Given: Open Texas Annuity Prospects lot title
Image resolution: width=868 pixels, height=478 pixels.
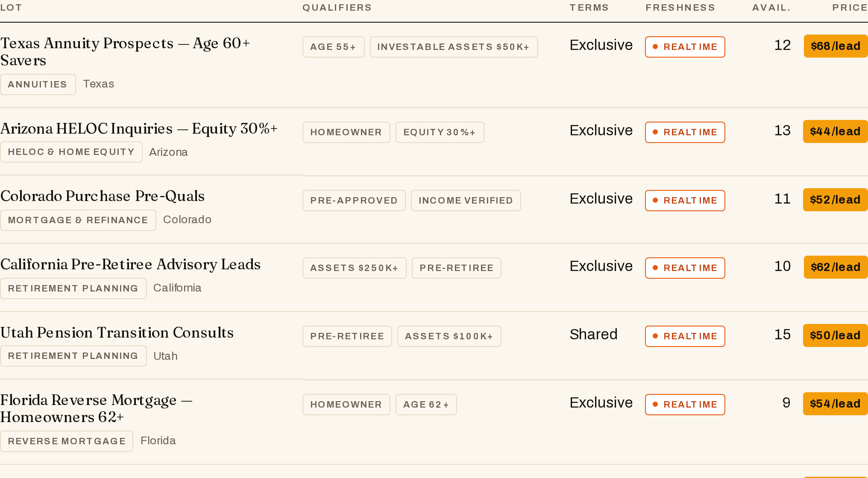Looking at the screenshot, I should [x=125, y=52].
